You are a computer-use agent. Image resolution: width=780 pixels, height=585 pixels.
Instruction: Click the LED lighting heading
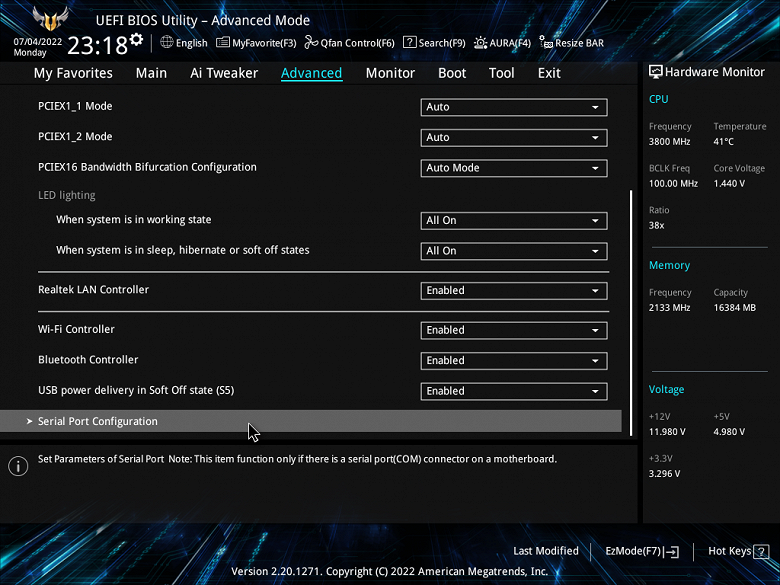pos(67,195)
